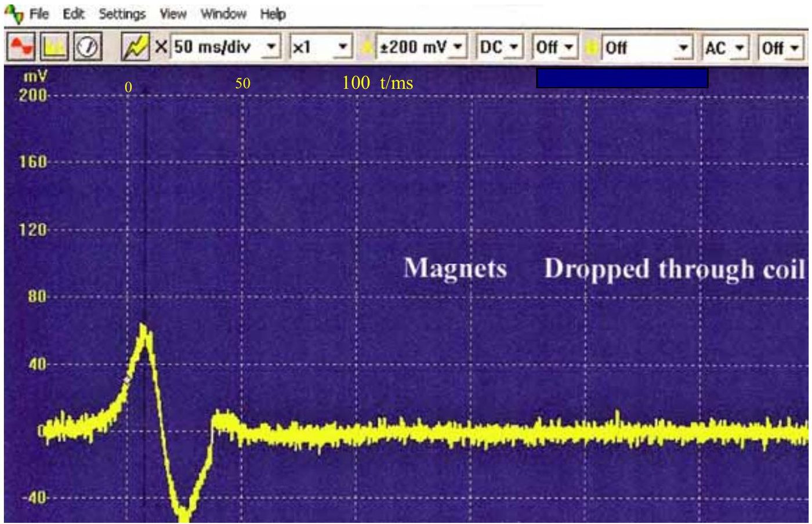This screenshot has width=812, height=524.
Task: Click channel B yellow indicator icon
Action: pyautogui.click(x=590, y=48)
